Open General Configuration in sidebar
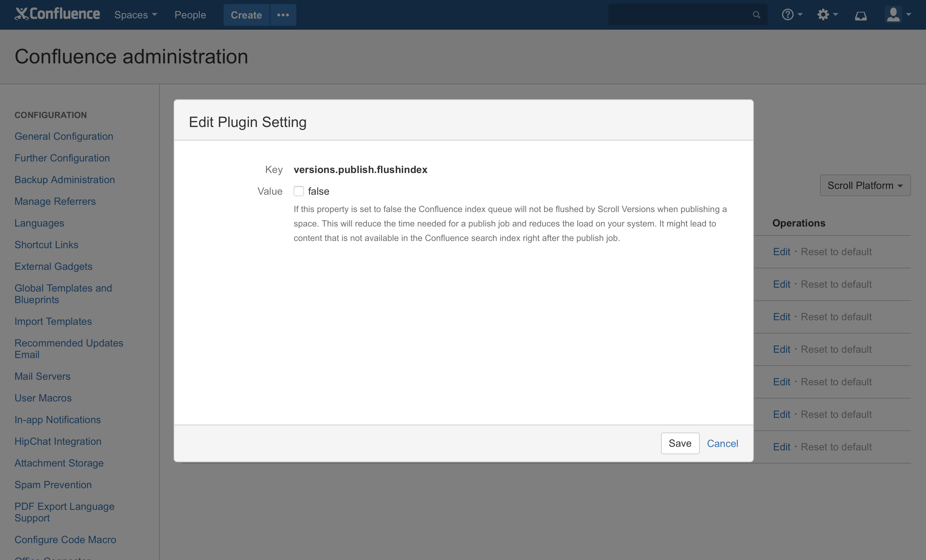This screenshot has width=926, height=560. coord(63,136)
